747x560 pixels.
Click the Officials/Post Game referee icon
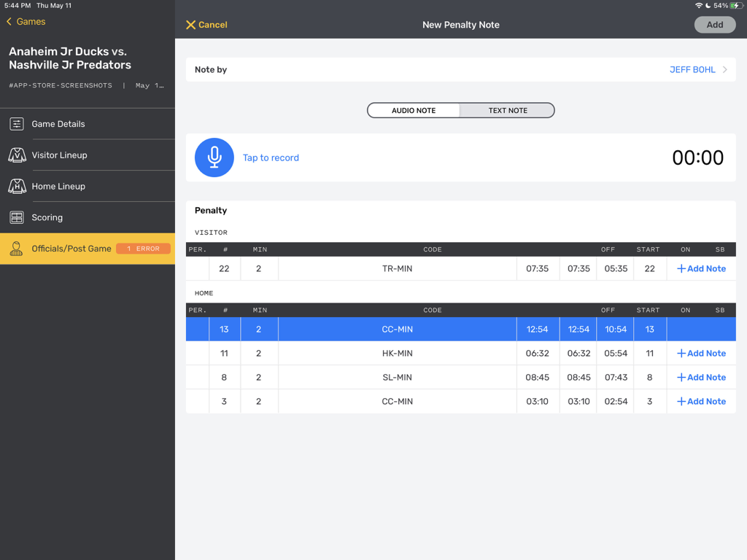pyautogui.click(x=17, y=249)
